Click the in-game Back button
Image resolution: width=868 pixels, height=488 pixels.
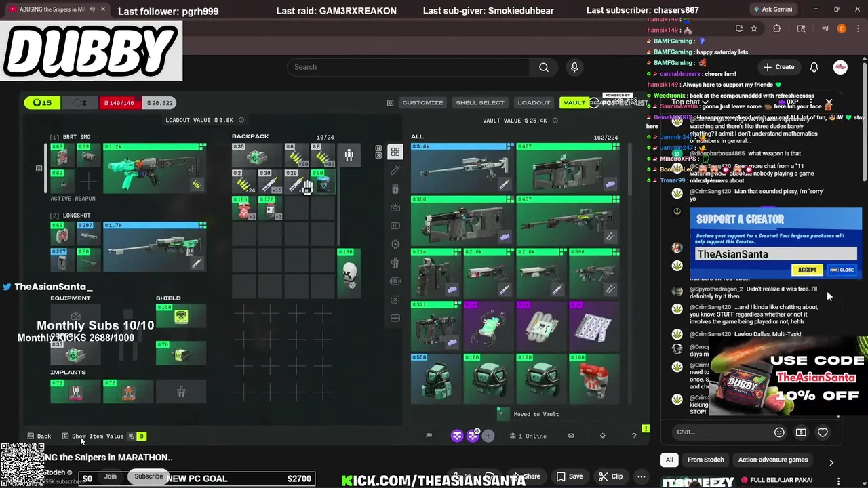(x=39, y=436)
